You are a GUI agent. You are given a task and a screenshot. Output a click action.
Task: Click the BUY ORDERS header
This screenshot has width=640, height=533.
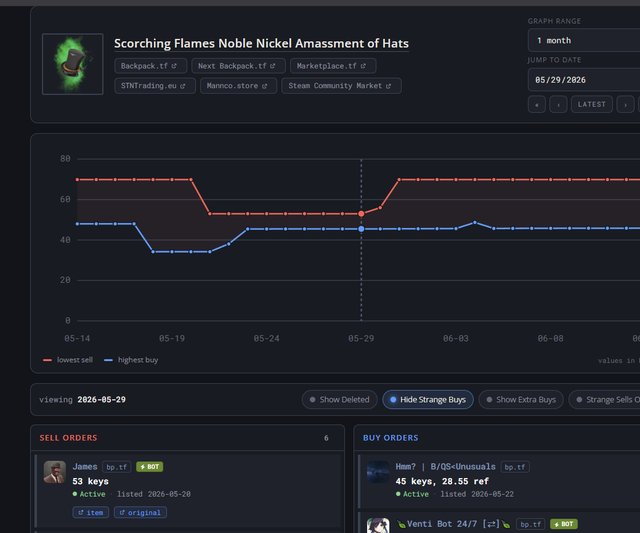[x=391, y=438]
